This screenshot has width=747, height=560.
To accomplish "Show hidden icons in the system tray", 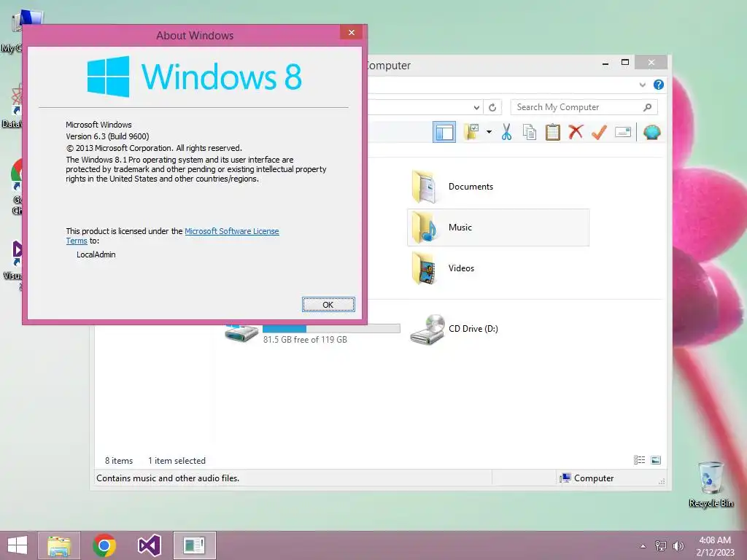I will pyautogui.click(x=643, y=546).
